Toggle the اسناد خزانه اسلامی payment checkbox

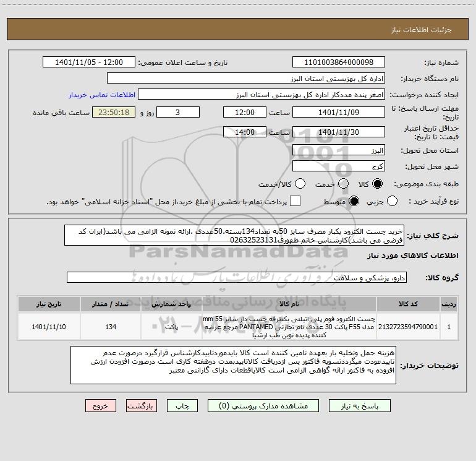pos(295,201)
